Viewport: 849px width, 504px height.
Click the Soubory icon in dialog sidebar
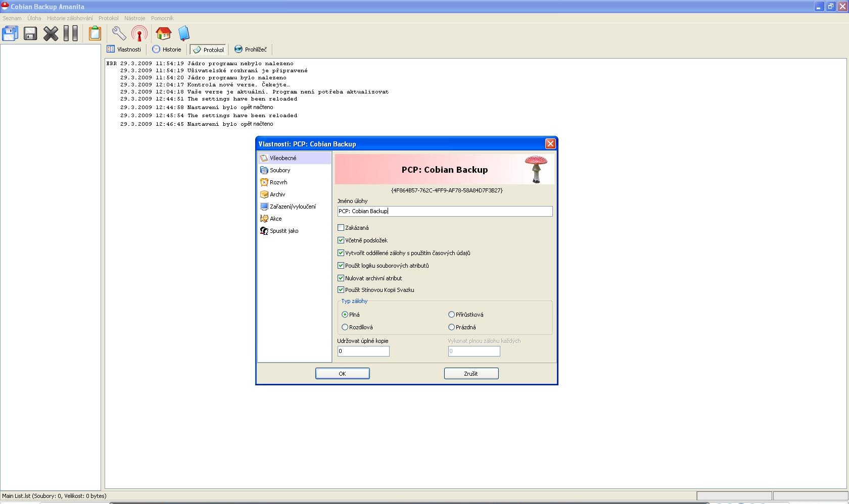(x=264, y=170)
